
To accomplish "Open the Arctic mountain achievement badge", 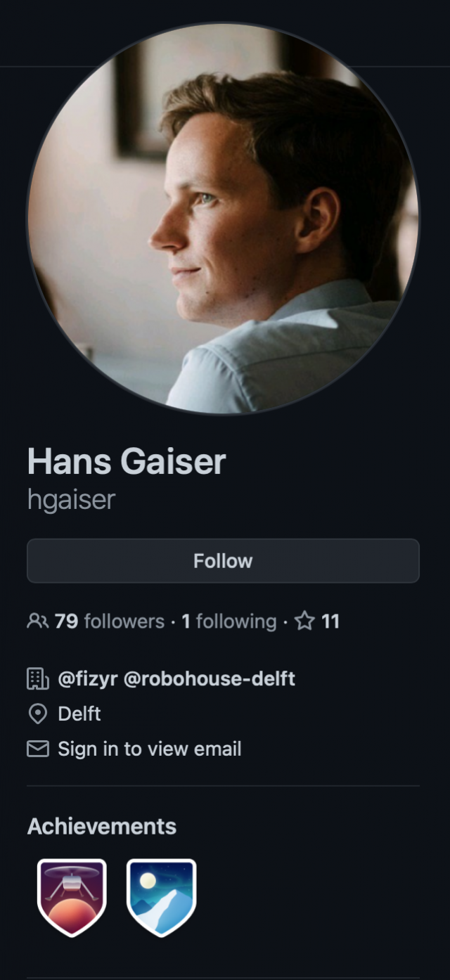I will [161, 898].
